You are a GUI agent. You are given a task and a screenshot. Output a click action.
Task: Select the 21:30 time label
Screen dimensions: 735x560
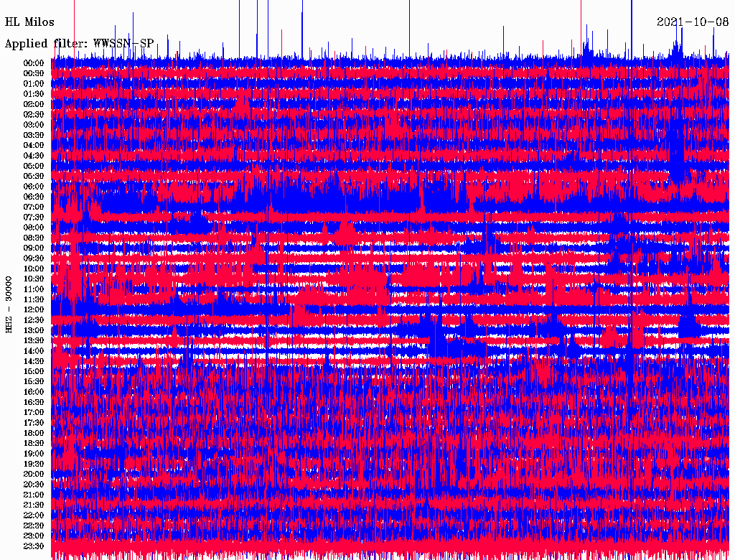34,505
